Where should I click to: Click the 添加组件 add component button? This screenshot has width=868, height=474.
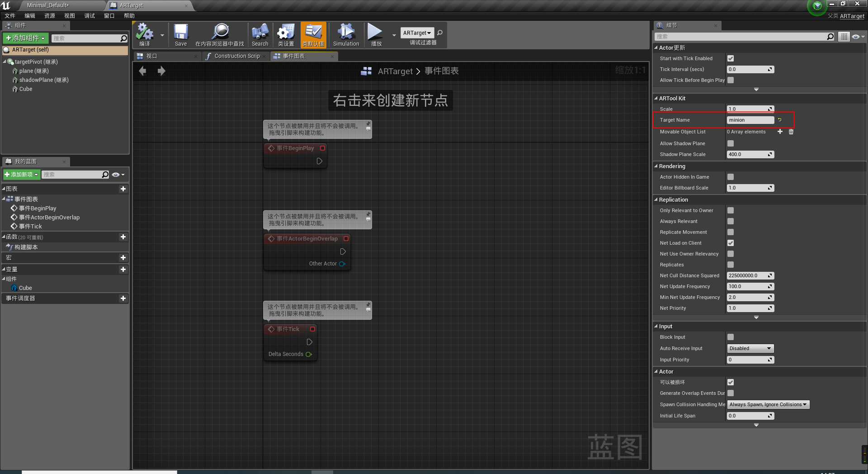[25, 38]
